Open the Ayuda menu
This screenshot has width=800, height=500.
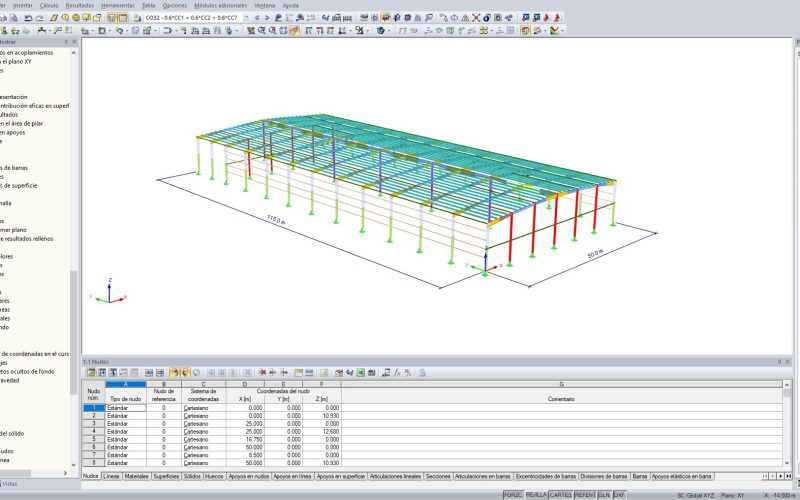tap(291, 6)
